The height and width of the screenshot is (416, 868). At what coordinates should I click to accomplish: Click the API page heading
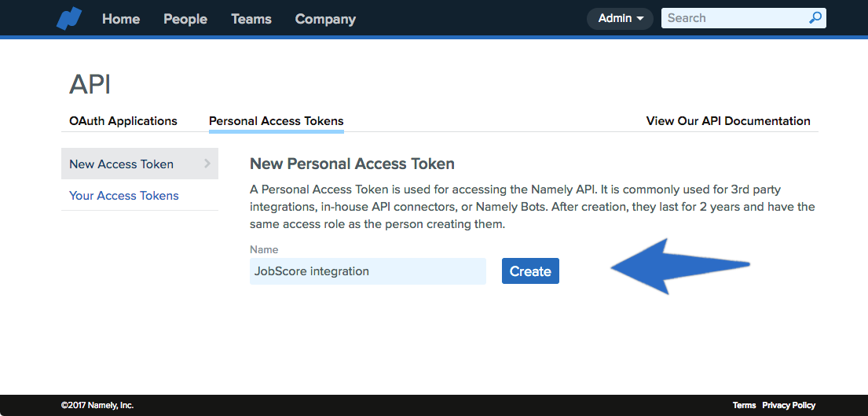90,85
